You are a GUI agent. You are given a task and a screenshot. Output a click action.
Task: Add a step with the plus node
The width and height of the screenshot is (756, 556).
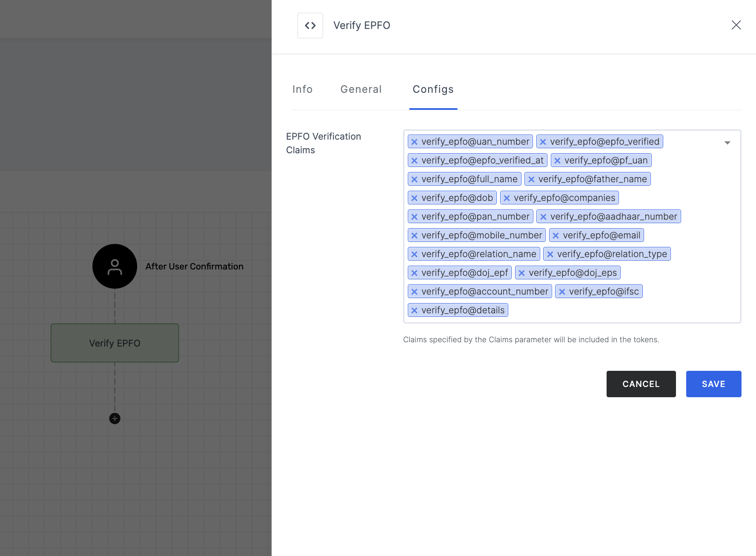(115, 418)
